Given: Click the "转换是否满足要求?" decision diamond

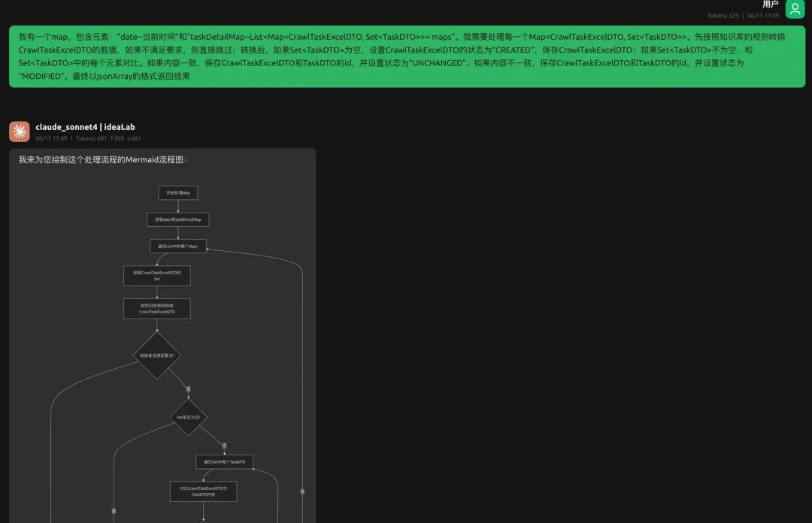Looking at the screenshot, I should pyautogui.click(x=156, y=355).
